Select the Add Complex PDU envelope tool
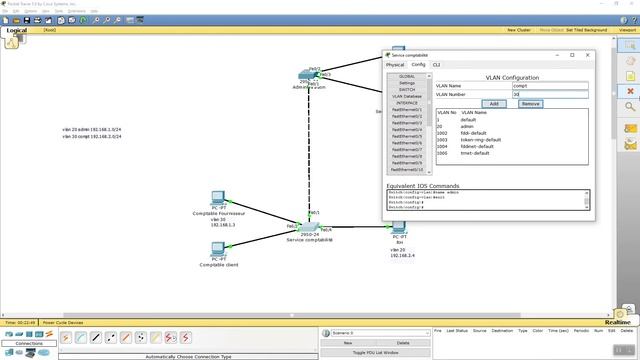 [630, 144]
